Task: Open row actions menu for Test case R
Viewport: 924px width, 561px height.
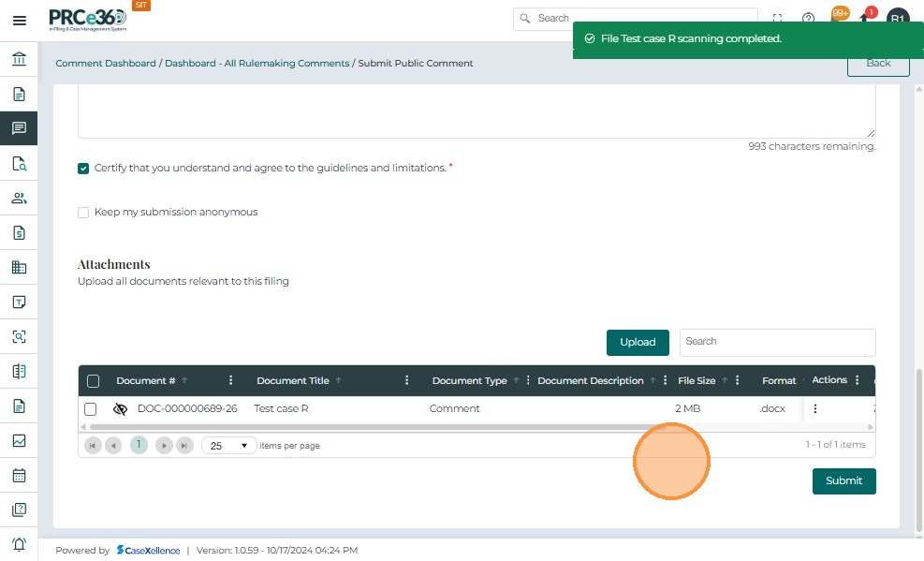Action: [x=815, y=408]
